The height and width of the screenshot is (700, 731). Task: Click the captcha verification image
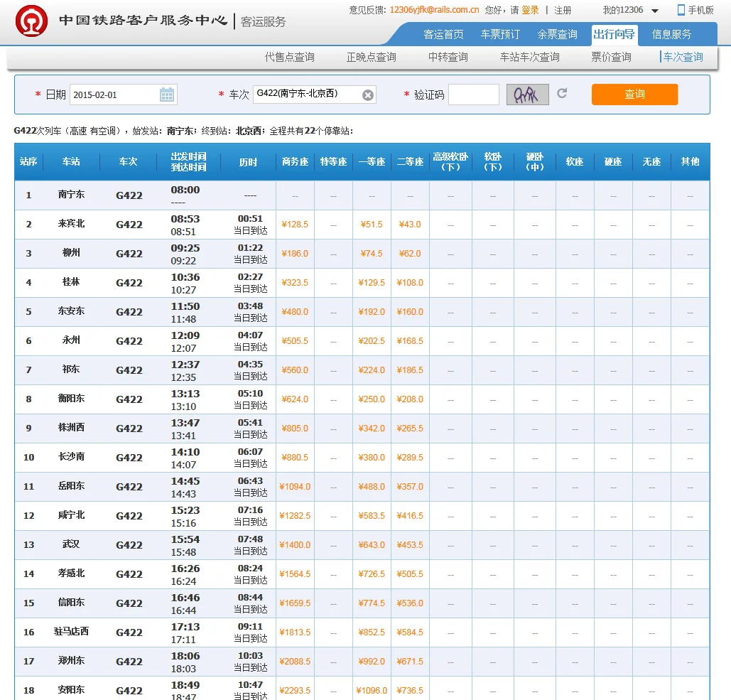[527, 94]
